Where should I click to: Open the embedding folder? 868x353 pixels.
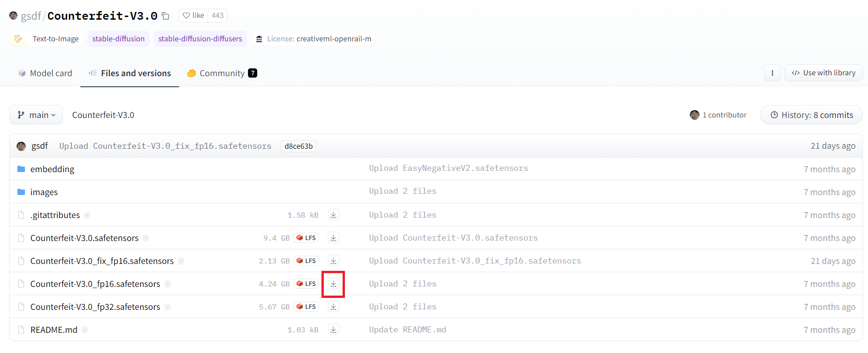(52, 169)
